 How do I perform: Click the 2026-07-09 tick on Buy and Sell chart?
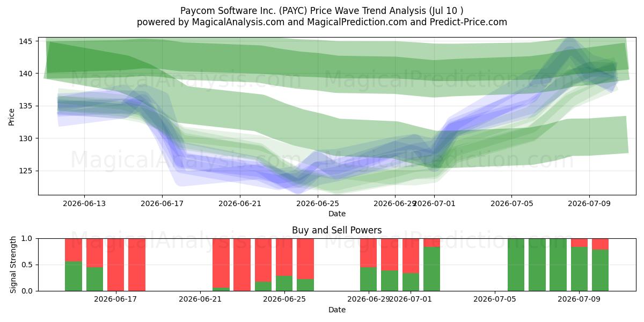579,299
